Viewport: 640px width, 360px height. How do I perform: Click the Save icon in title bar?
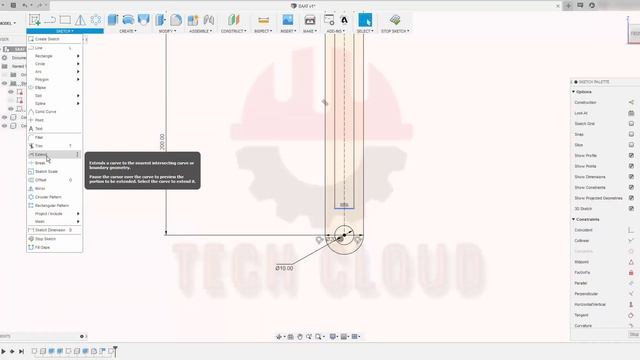pyautogui.click(x=13, y=5)
